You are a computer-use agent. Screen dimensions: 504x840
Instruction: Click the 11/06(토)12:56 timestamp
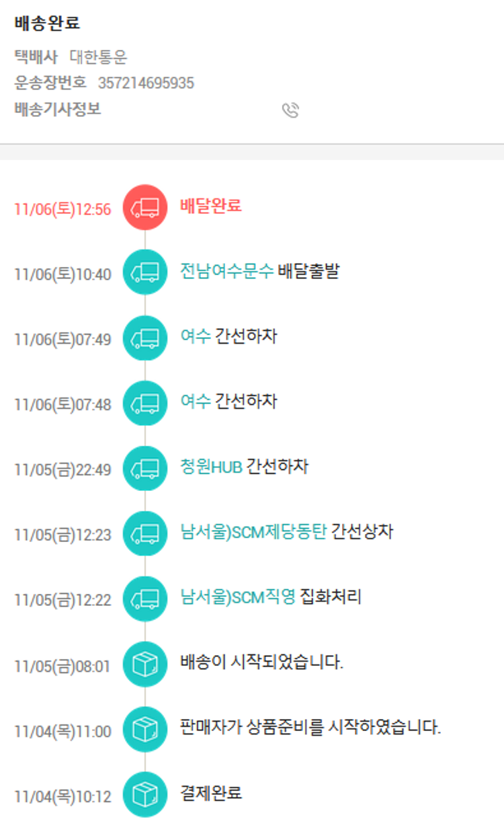(x=62, y=209)
